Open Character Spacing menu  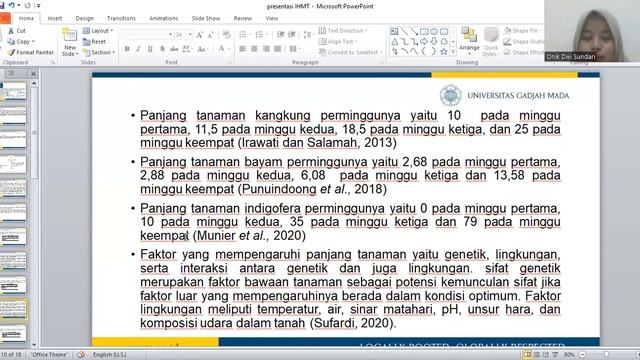click(x=187, y=49)
